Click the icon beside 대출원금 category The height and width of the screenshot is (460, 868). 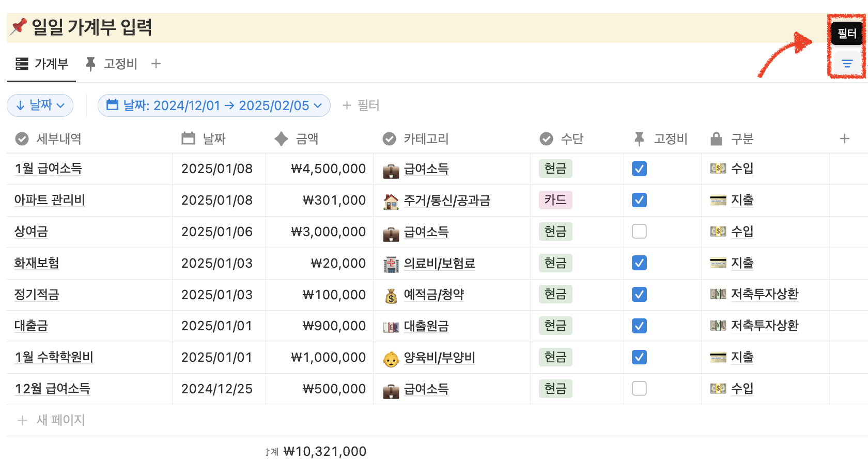tap(391, 327)
